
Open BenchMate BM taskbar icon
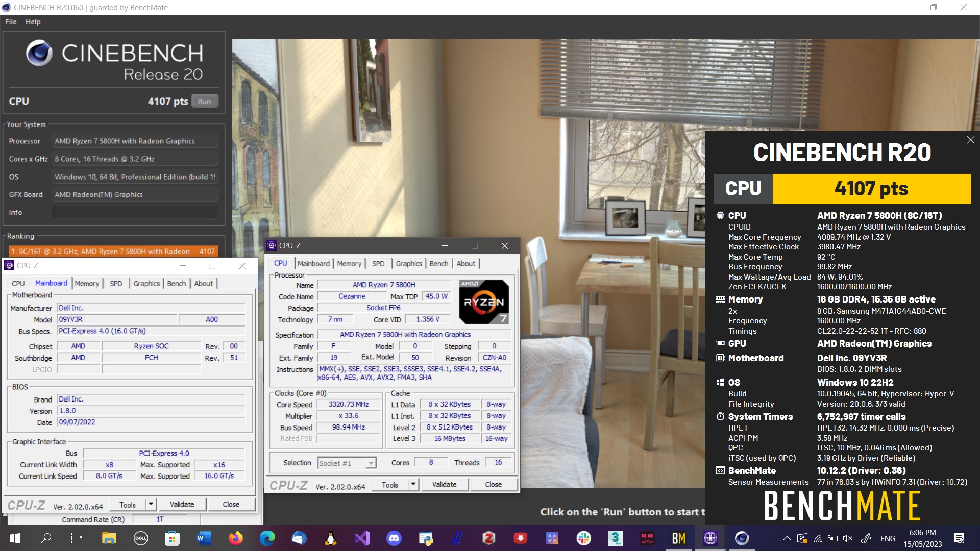click(x=678, y=538)
